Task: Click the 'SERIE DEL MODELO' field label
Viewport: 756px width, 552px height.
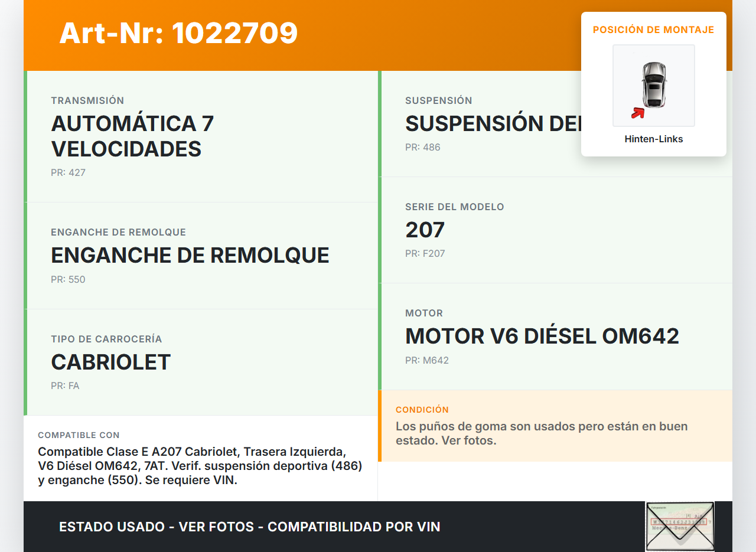Action: pos(455,207)
